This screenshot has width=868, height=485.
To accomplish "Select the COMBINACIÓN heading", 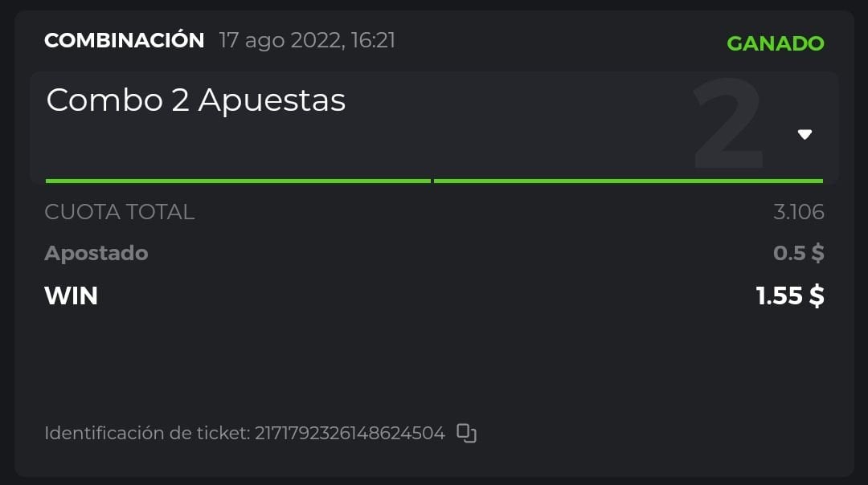I will point(125,40).
